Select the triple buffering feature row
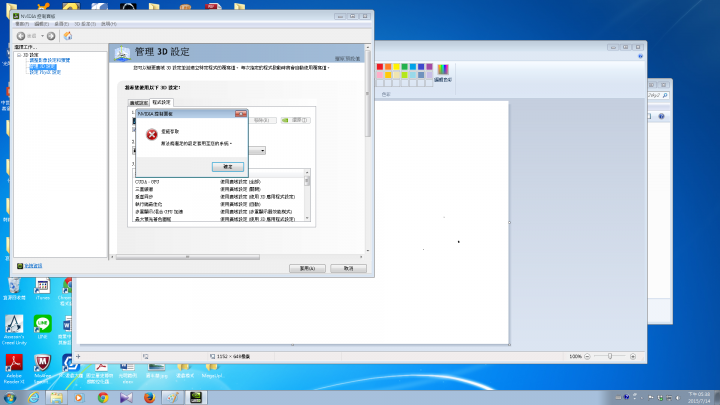 point(219,189)
